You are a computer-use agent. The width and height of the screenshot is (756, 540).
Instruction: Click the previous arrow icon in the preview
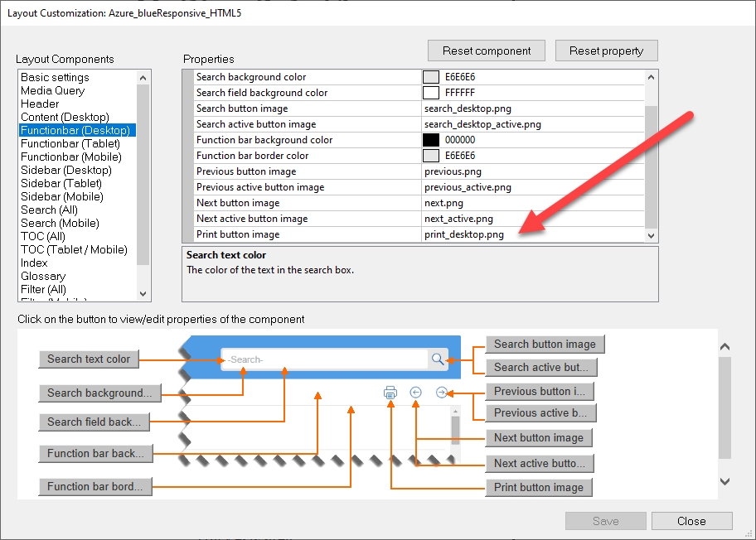coord(416,393)
